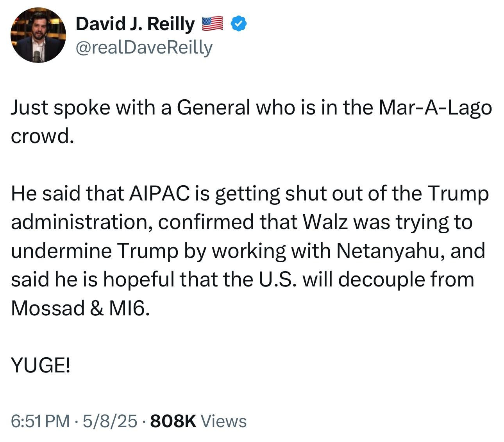504x442 pixels.
Task: Click the Mar-A-Lago text in the post
Action: tap(435, 107)
